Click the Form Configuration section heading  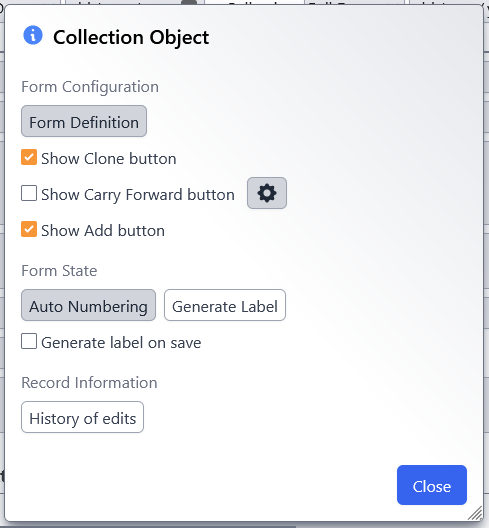coord(90,87)
